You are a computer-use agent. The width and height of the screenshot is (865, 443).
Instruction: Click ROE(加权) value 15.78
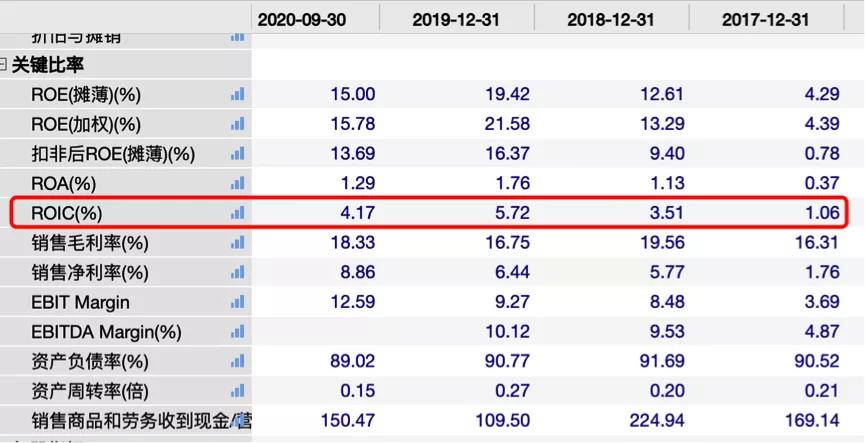pos(353,124)
